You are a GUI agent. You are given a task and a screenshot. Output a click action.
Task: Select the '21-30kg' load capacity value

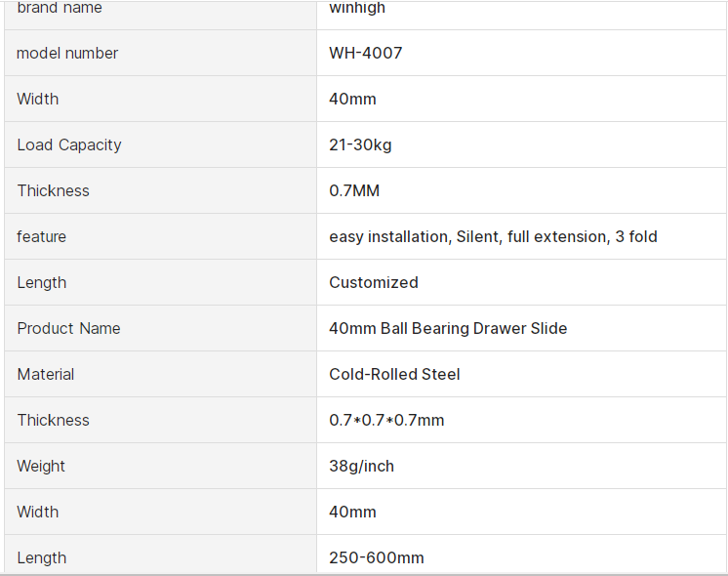point(360,145)
